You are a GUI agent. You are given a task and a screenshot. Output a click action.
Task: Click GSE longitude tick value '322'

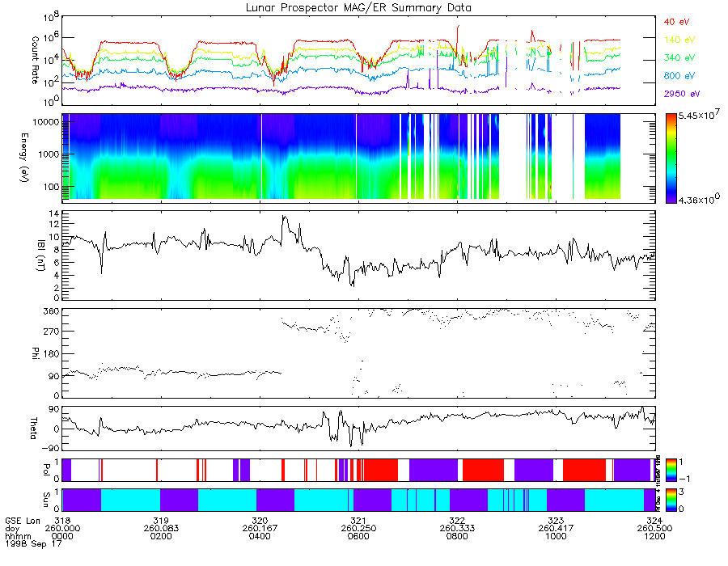457,521
